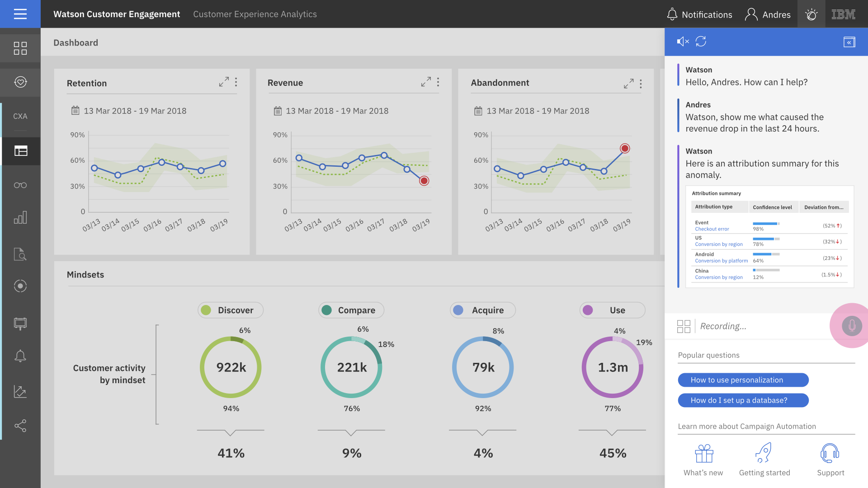This screenshot has height=488, width=868.
Task: Open Revenue card options menu
Action: [x=438, y=82]
